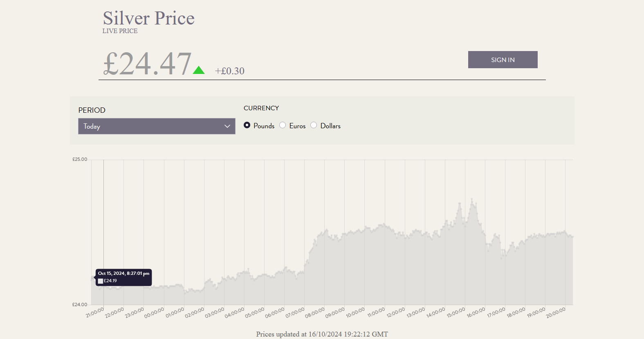
Task: Click the LIVE PRICE label
Action: [x=120, y=31]
